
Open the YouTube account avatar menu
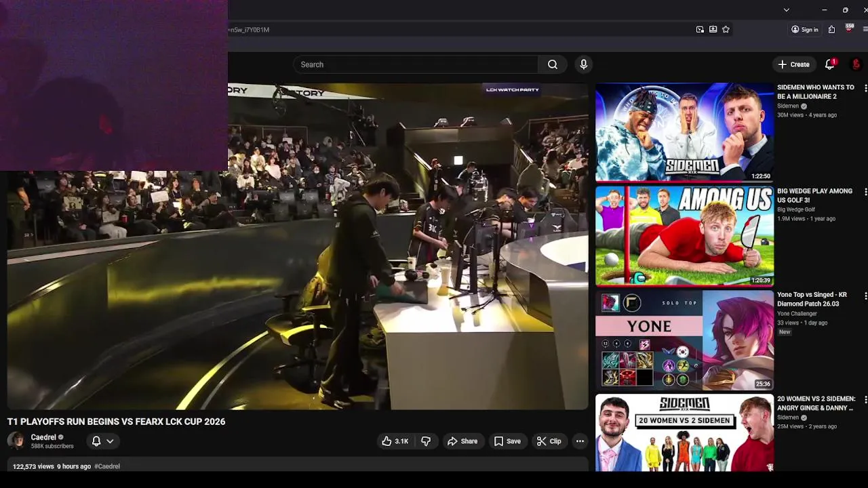(x=856, y=64)
